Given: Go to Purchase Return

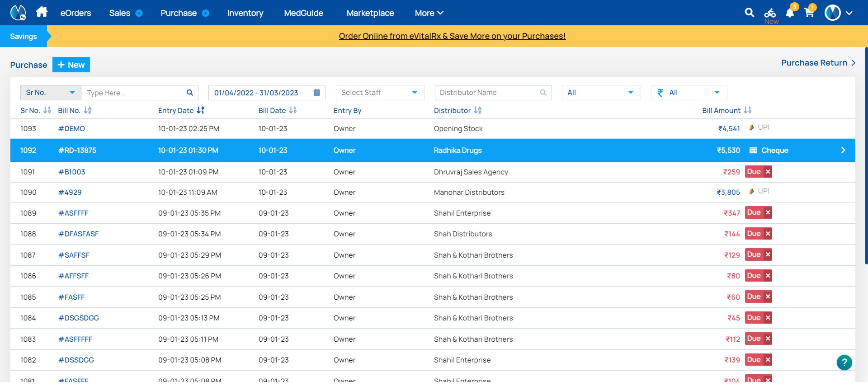Looking at the screenshot, I should 818,63.
